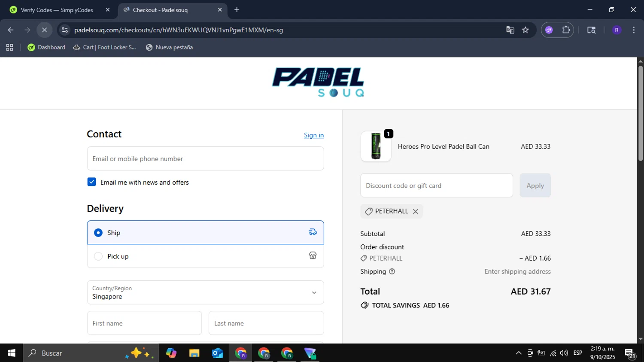The height and width of the screenshot is (362, 644).
Task: Focus the Last name field
Action: 266,323
